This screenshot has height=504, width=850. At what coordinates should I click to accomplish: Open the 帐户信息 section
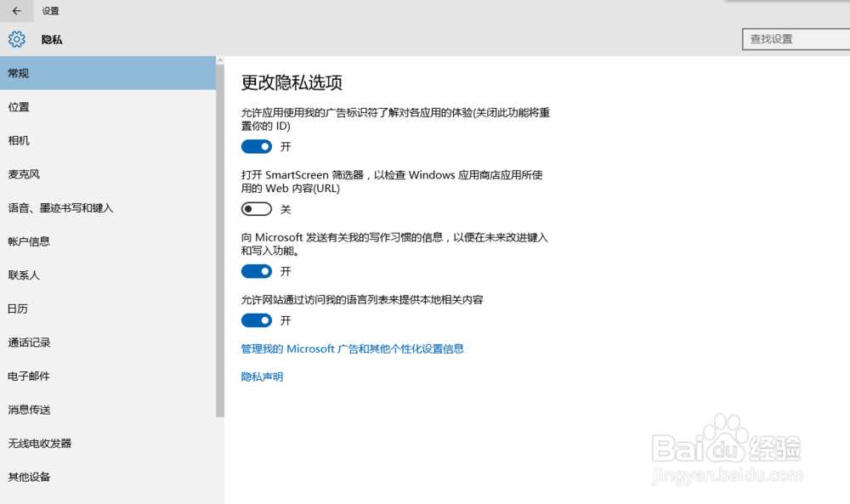[x=108, y=241]
